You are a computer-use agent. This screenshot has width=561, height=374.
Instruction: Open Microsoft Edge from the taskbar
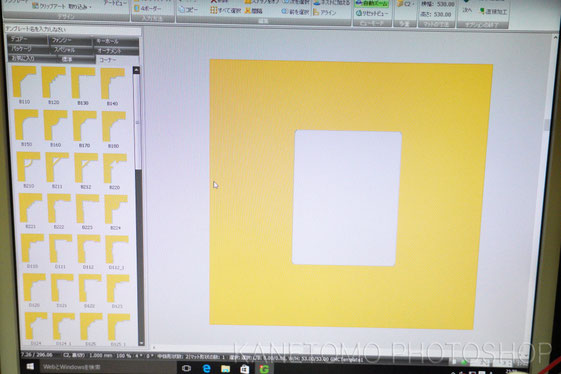[x=207, y=368]
